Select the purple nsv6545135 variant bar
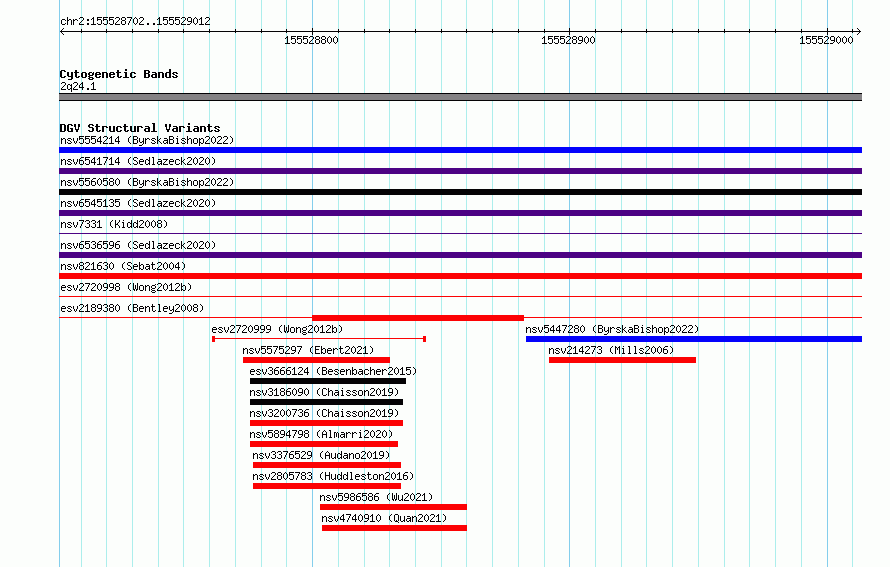The height and width of the screenshot is (567, 890). 460,213
